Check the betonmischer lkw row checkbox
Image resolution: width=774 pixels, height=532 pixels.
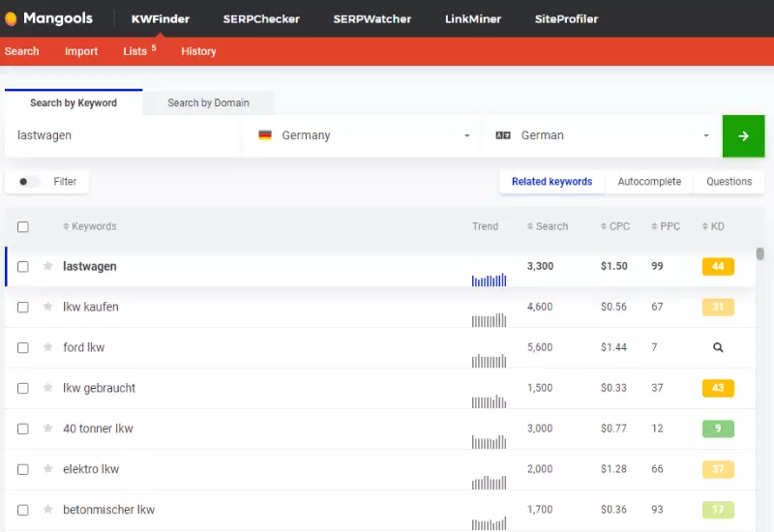22,510
